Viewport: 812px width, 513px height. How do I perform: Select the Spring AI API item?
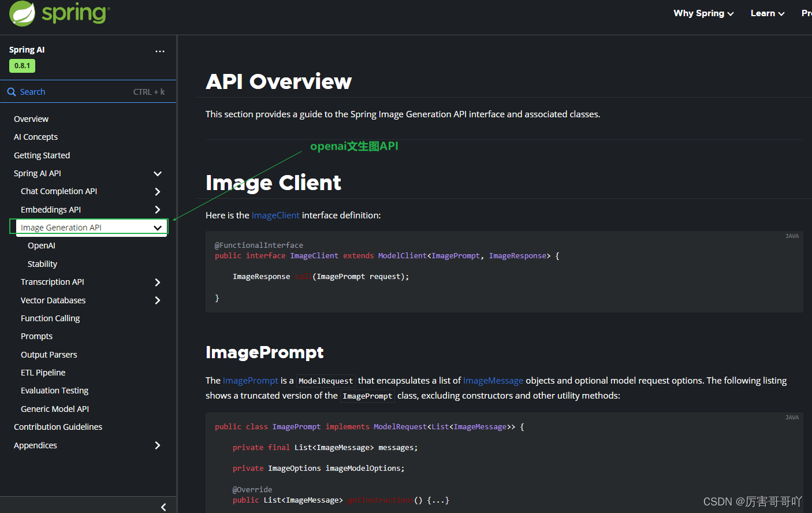coord(38,173)
